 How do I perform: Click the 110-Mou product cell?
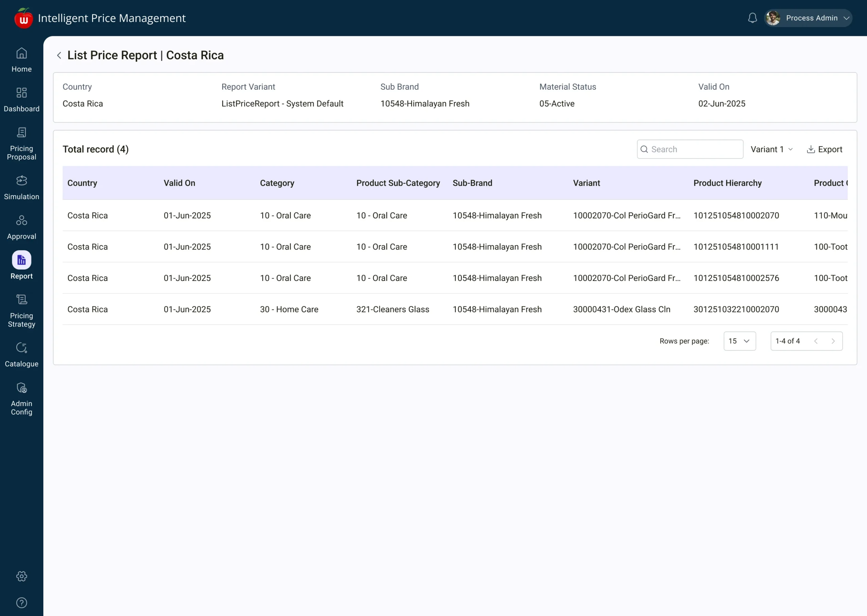point(830,216)
